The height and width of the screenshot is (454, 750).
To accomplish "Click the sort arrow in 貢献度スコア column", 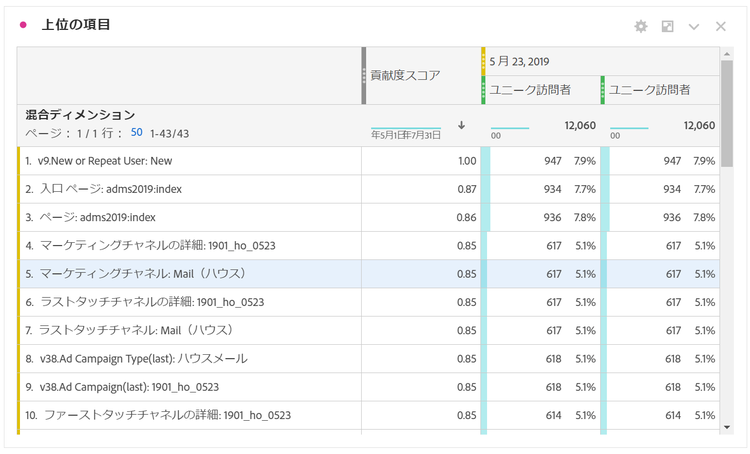I will (x=461, y=125).
